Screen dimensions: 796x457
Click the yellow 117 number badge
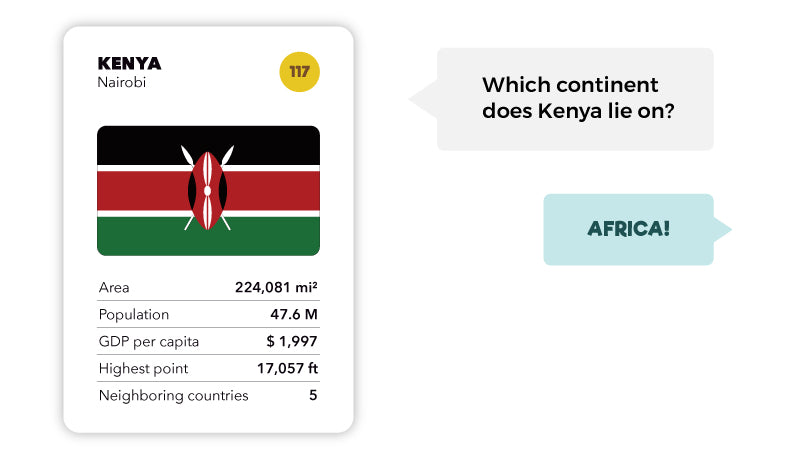click(299, 72)
